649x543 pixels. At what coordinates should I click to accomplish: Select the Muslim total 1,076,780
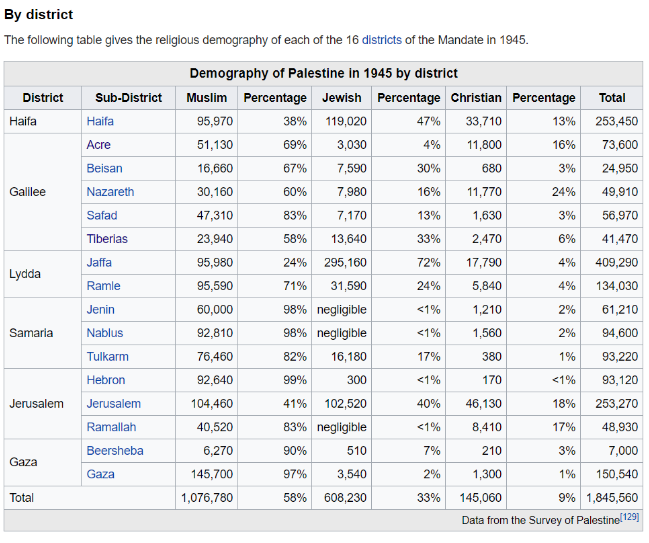click(207, 497)
